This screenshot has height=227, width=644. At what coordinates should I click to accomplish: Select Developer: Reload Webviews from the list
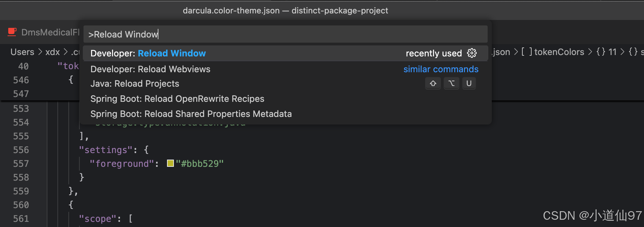150,69
